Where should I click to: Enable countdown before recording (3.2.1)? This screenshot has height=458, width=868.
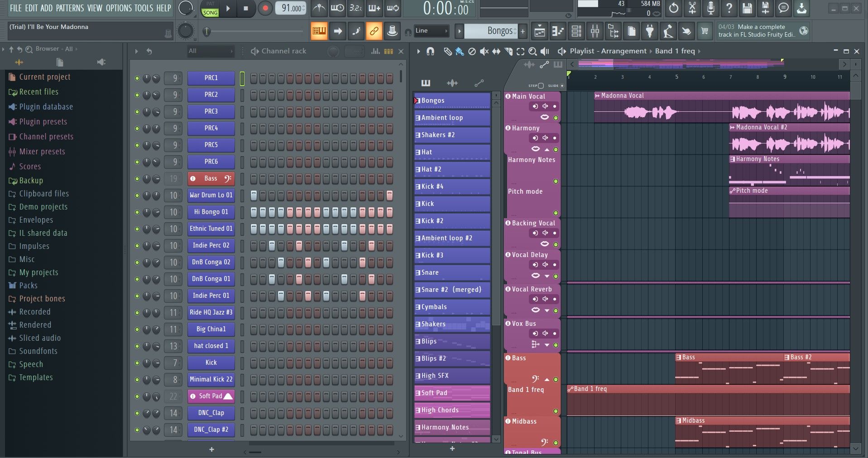click(x=356, y=8)
